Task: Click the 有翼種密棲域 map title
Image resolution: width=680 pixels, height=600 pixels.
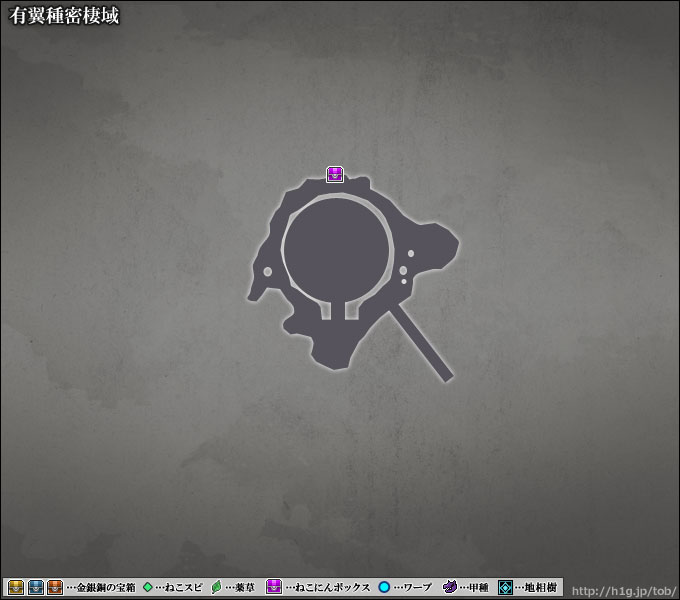Action: (64, 17)
